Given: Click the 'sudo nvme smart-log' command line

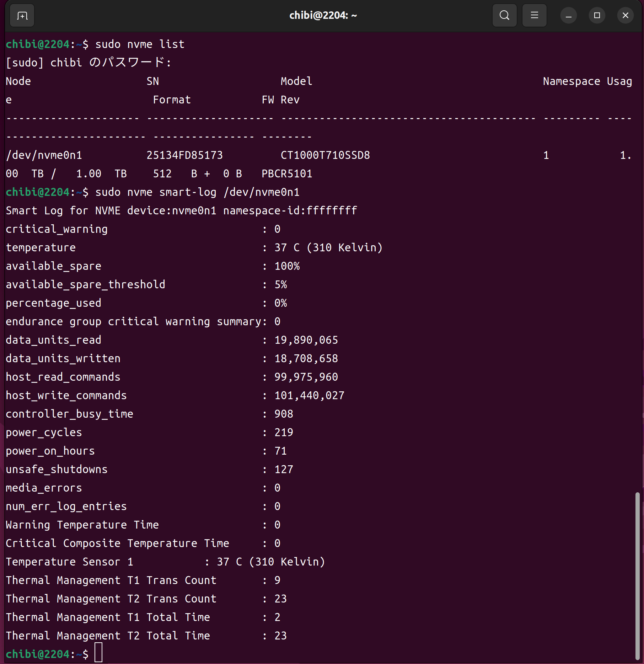Looking at the screenshot, I should (x=197, y=192).
